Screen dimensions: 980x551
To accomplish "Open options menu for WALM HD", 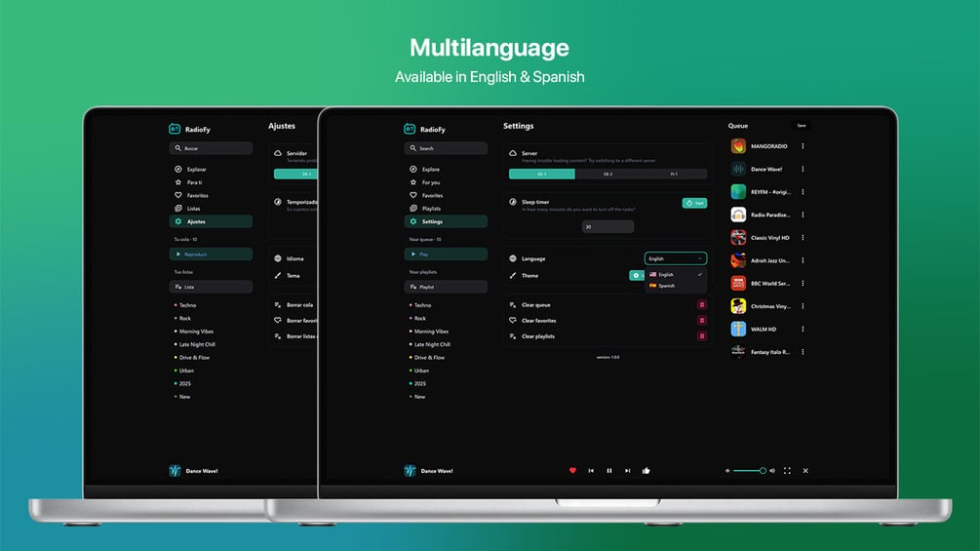I will click(x=804, y=330).
